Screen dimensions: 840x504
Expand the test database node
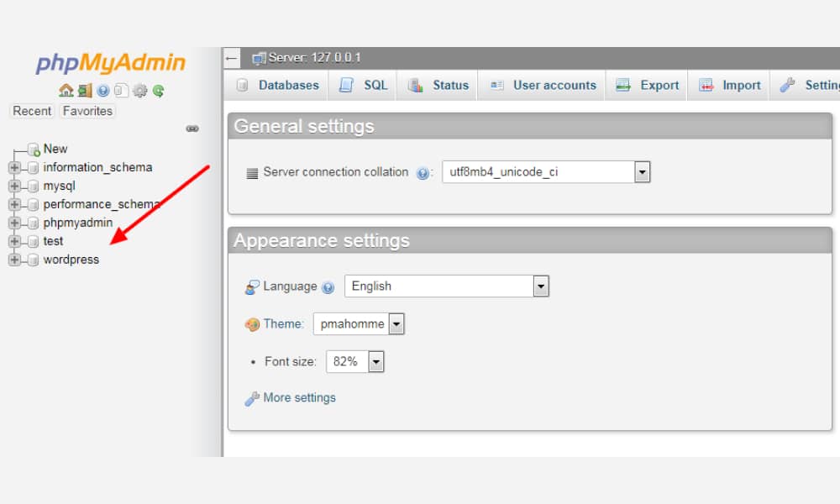coord(14,242)
